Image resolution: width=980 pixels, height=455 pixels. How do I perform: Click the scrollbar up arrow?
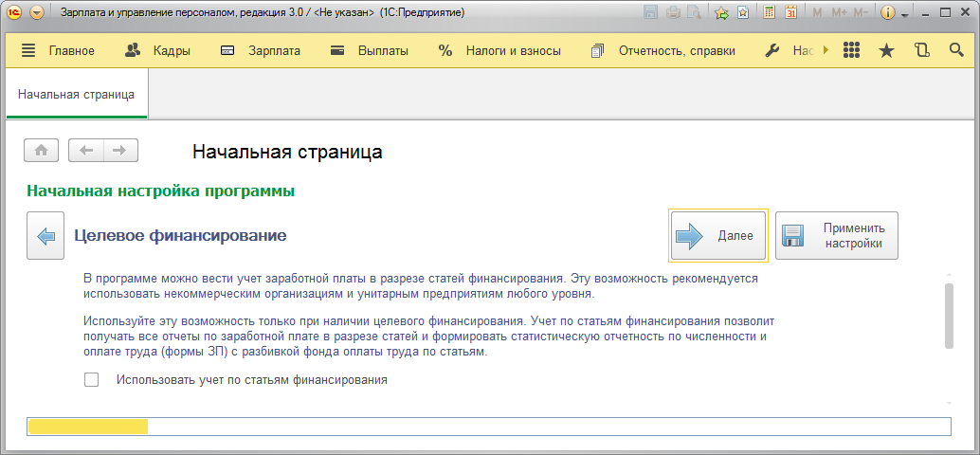pos(949,275)
